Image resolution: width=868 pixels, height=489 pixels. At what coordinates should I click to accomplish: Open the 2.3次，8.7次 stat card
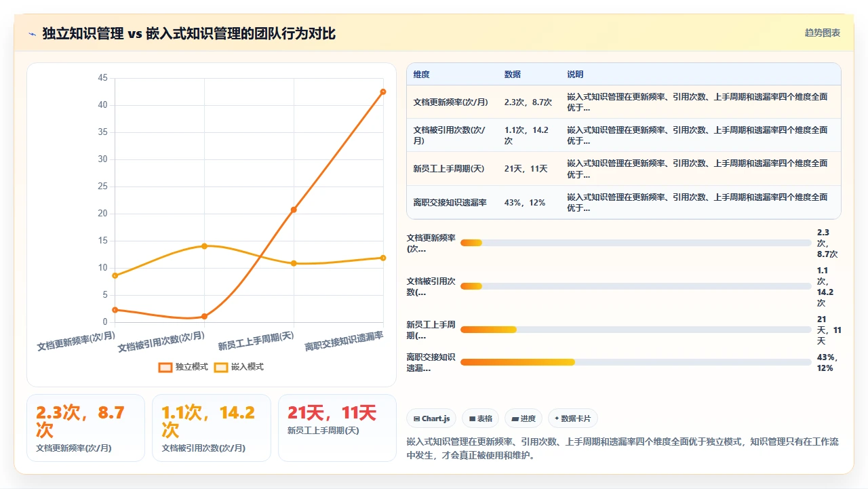85,428
